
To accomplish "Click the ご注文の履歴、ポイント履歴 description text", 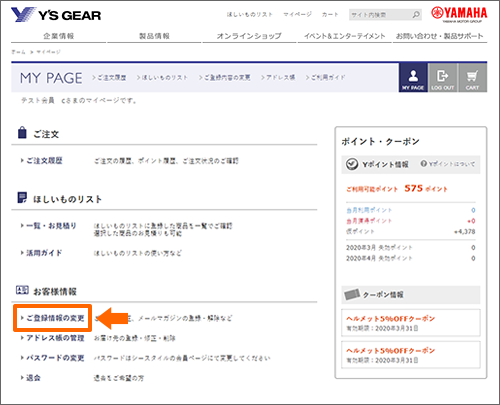I will [x=166, y=161].
